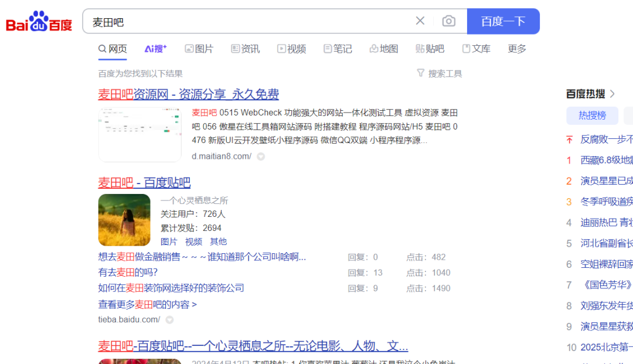Click the 一个心灵栖息之所 description
633x364 pixels.
(194, 200)
